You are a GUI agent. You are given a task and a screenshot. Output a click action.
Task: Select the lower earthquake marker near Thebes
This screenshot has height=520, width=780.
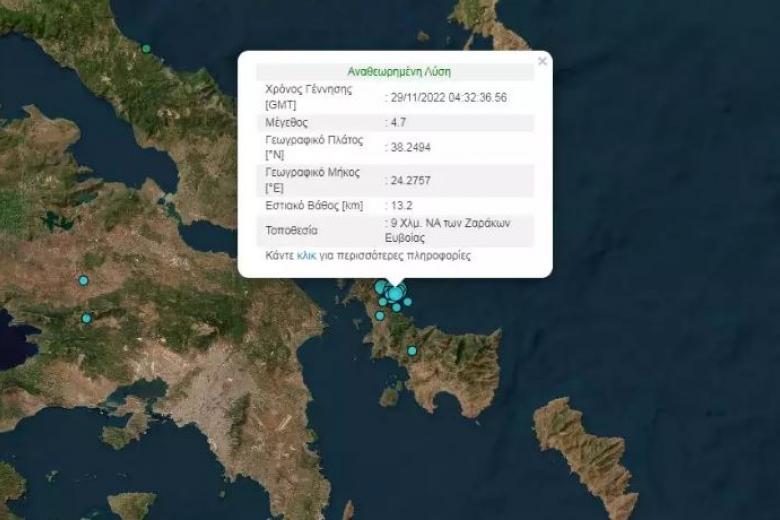pos(87,318)
